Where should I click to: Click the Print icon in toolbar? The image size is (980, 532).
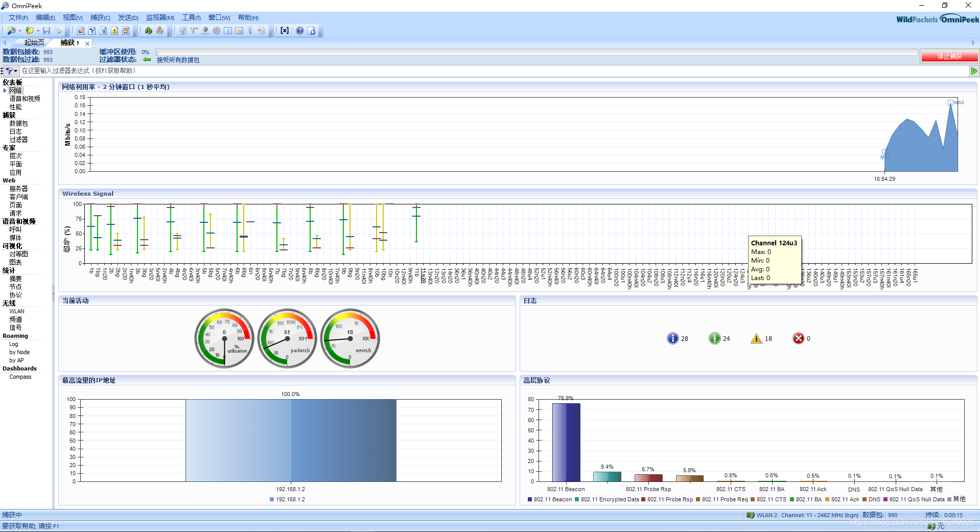tap(58, 31)
